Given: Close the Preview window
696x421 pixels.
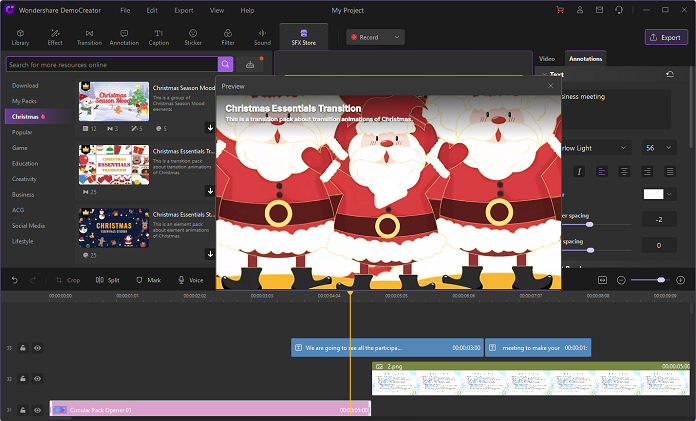Looking at the screenshot, I should [x=550, y=86].
